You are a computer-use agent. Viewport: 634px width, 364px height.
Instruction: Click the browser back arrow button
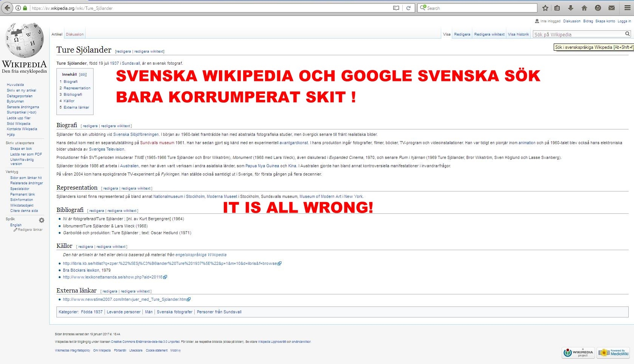7,8
